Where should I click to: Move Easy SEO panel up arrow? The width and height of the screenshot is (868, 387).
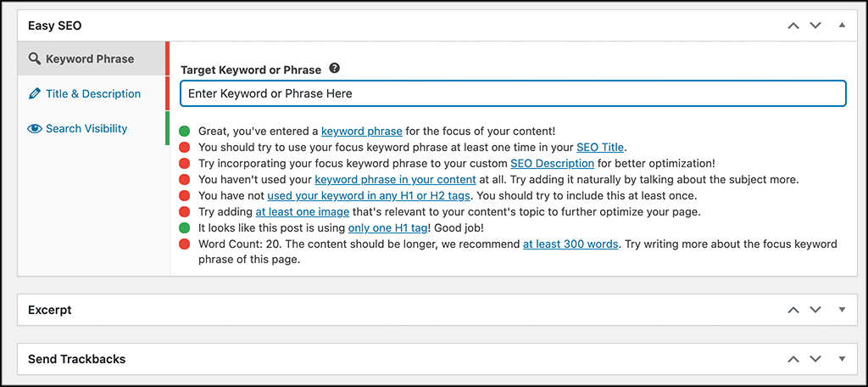click(x=793, y=25)
